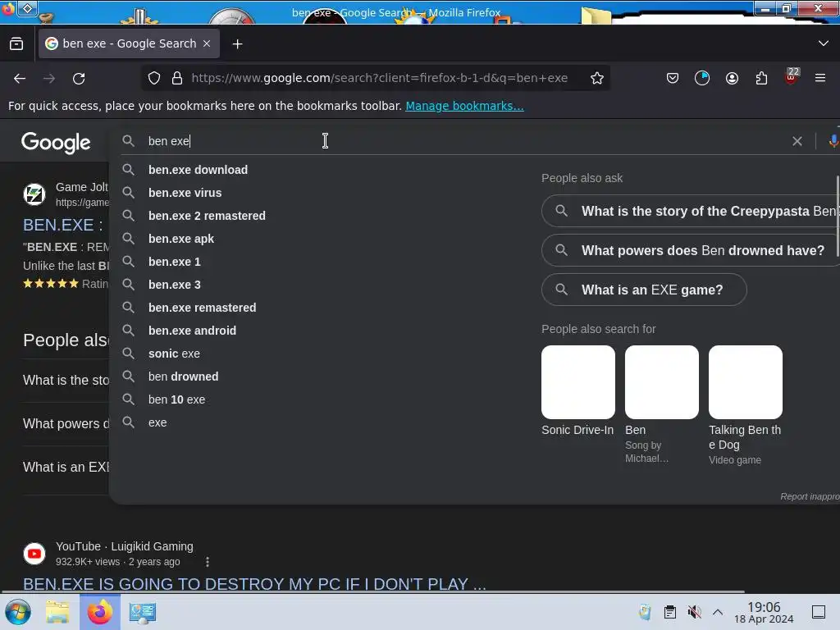The width and height of the screenshot is (840, 630).
Task: Ask What powers does Ben drowned have
Action: tap(691, 250)
